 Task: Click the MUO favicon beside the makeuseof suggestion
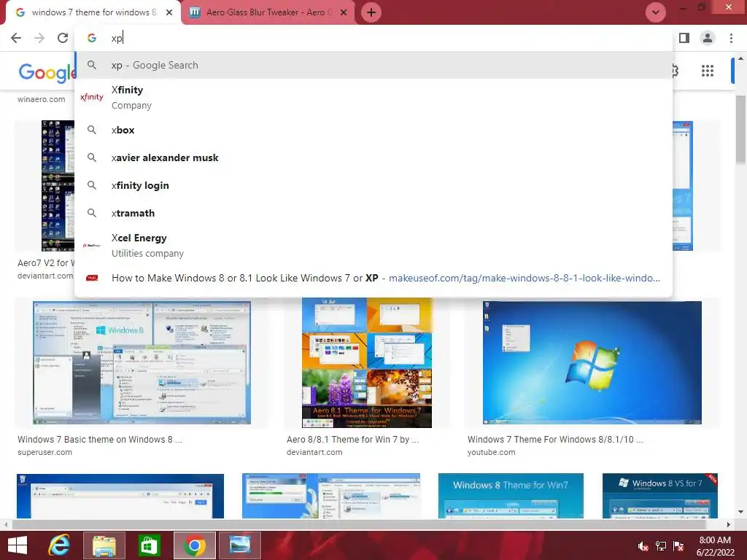click(92, 278)
